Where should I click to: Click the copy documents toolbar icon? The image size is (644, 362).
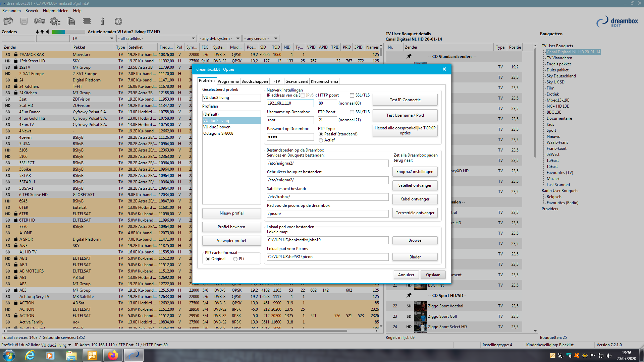point(71,21)
